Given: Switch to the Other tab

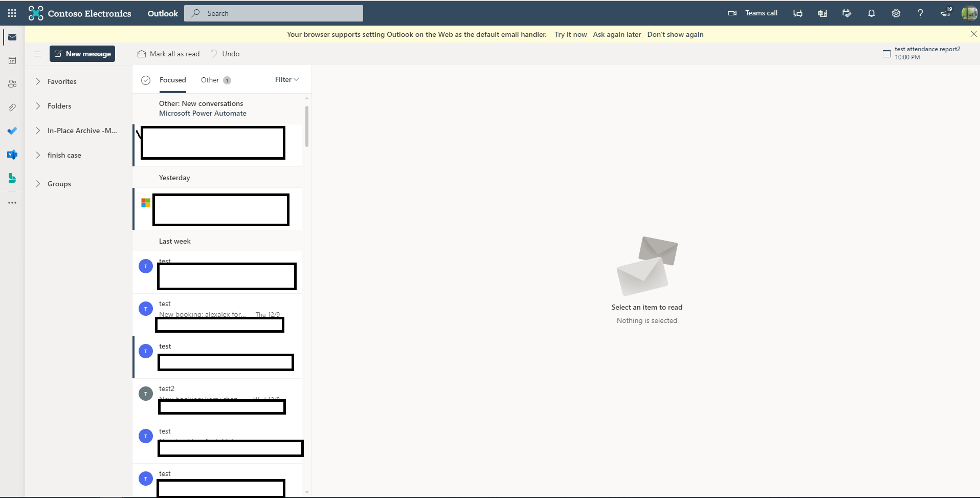Looking at the screenshot, I should pyautogui.click(x=216, y=80).
